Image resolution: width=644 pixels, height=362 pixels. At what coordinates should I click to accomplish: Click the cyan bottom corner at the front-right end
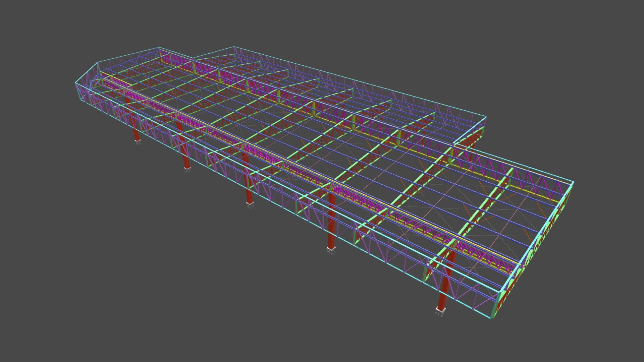click(x=491, y=318)
